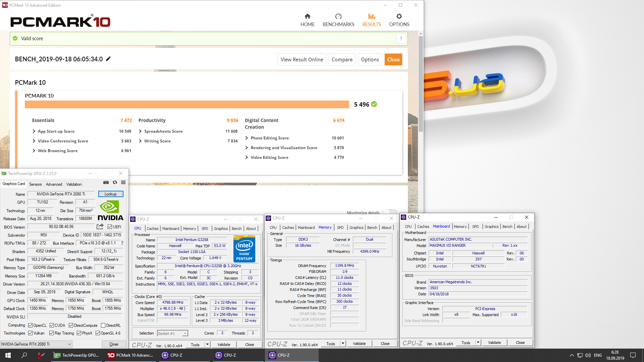
Task: Click the GPU-Z screenshot camera icon
Action: [106, 182]
